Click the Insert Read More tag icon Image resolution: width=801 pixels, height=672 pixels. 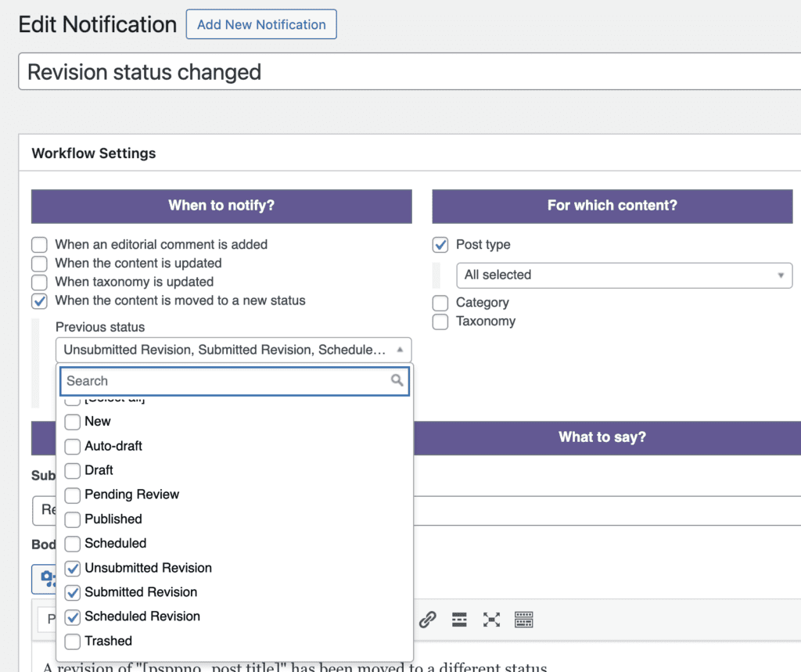459,619
